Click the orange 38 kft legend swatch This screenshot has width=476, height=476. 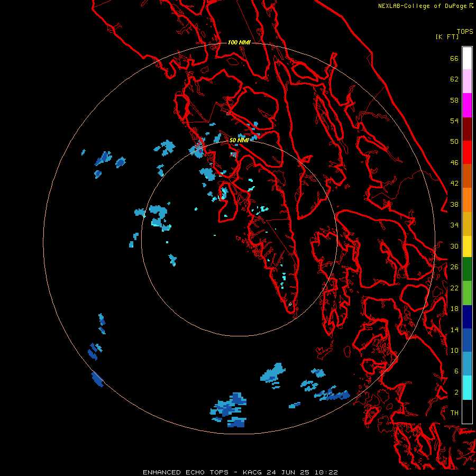pyautogui.click(x=467, y=200)
